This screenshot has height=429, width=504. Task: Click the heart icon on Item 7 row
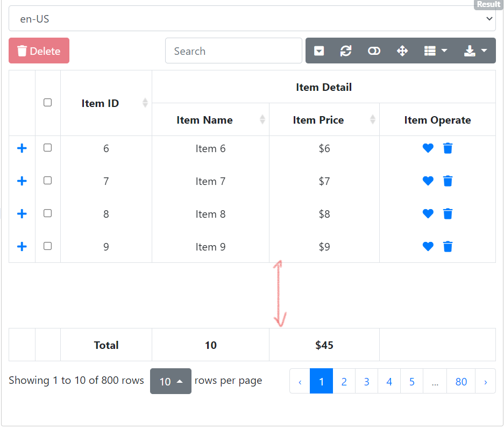tap(428, 181)
